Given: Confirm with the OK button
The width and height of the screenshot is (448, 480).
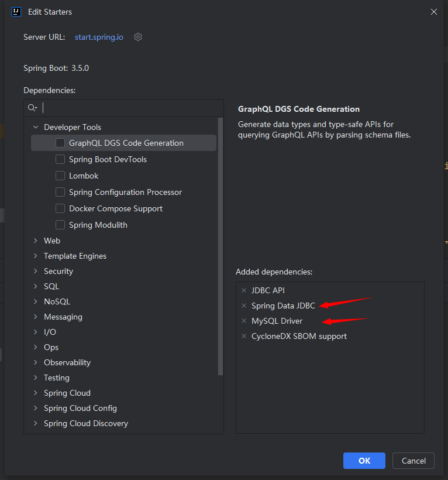Looking at the screenshot, I should coord(364,461).
